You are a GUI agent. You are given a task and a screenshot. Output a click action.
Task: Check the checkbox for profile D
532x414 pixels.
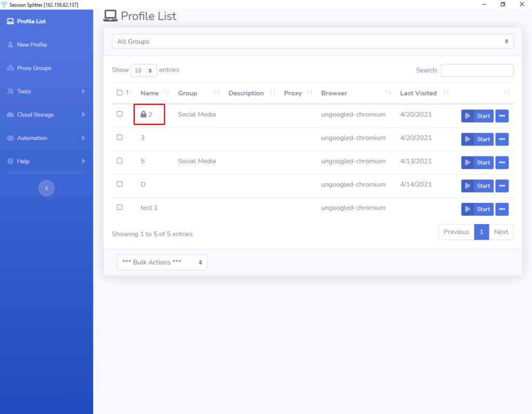point(119,184)
